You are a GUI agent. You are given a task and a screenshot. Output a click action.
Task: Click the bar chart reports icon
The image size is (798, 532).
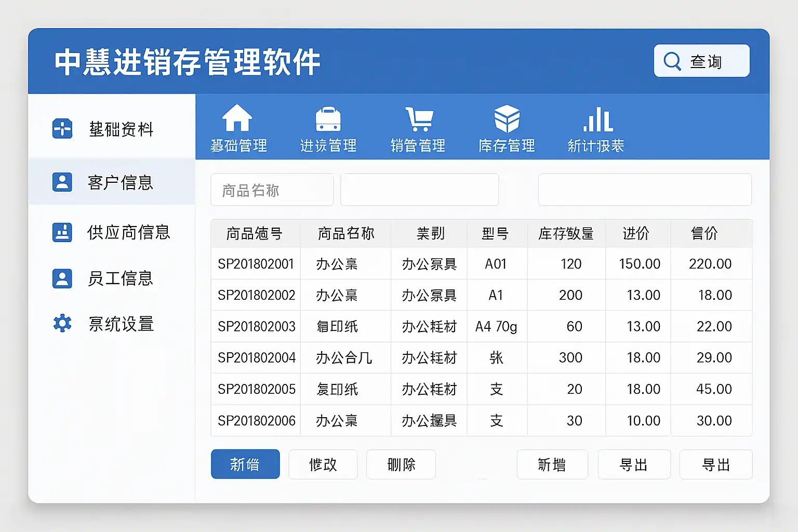(x=597, y=119)
